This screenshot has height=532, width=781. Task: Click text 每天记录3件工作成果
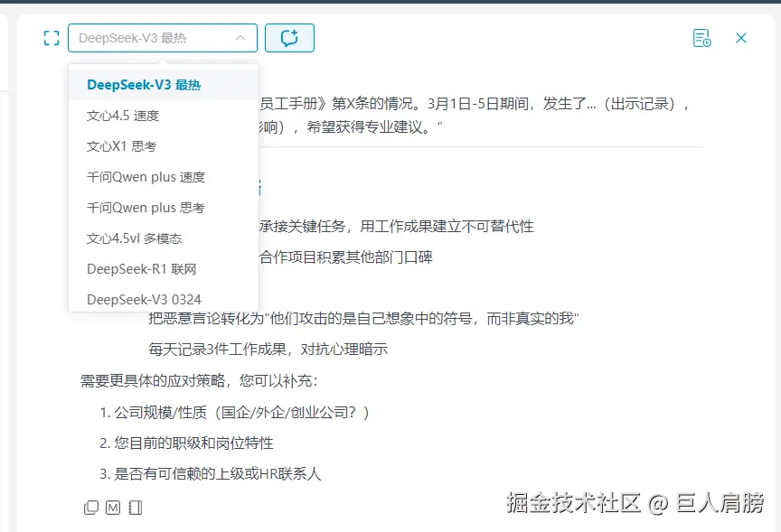[x=217, y=350]
